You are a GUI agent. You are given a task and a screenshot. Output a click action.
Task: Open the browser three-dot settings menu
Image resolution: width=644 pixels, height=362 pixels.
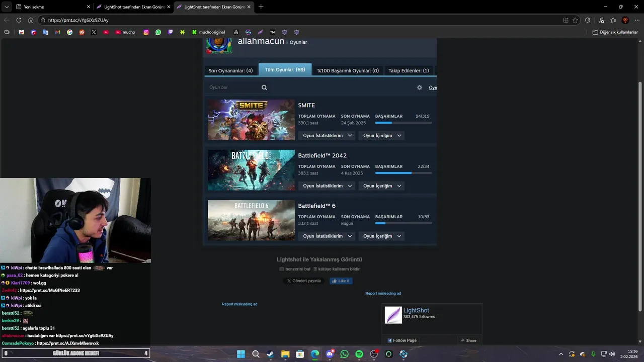(x=637, y=20)
